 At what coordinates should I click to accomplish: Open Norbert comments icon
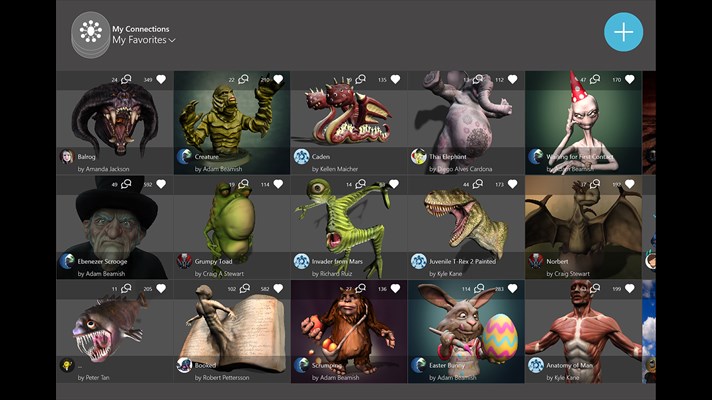595,184
